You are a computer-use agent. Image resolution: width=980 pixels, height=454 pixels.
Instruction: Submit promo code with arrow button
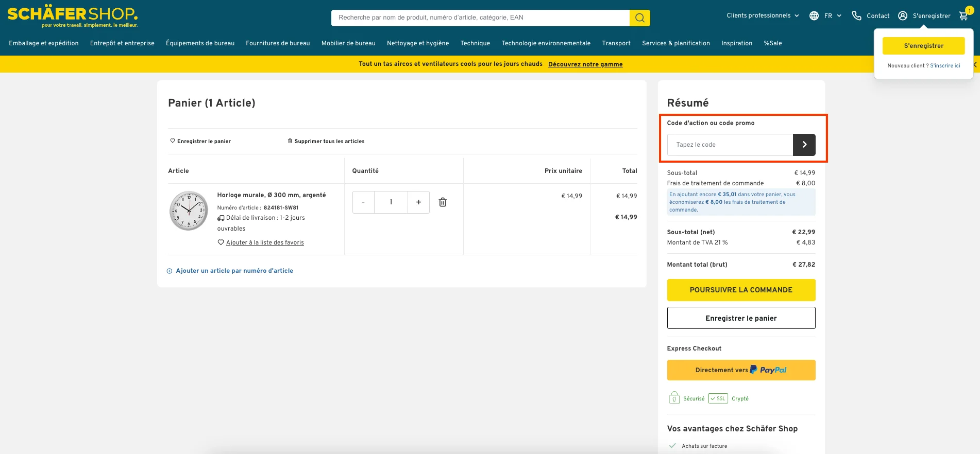click(x=804, y=145)
